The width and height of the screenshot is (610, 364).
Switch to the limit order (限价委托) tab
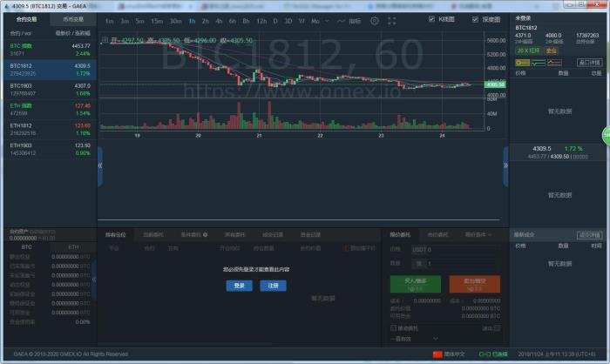point(399,234)
